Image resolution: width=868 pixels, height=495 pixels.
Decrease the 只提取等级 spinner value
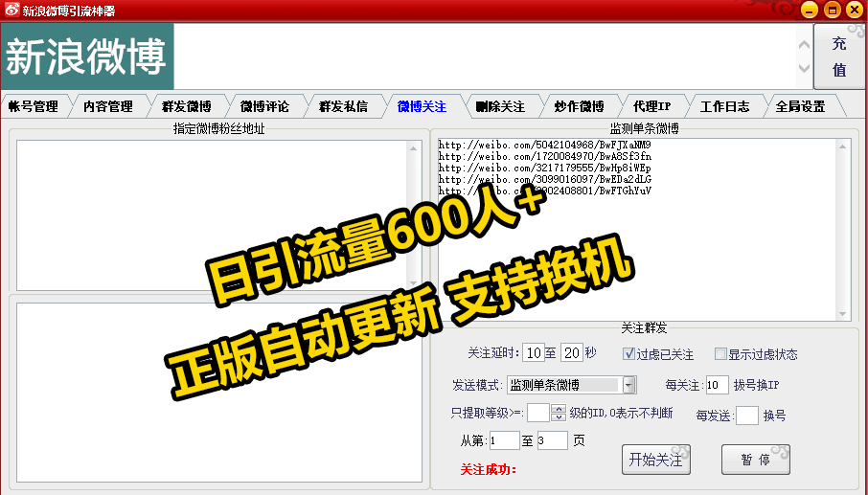(560, 417)
